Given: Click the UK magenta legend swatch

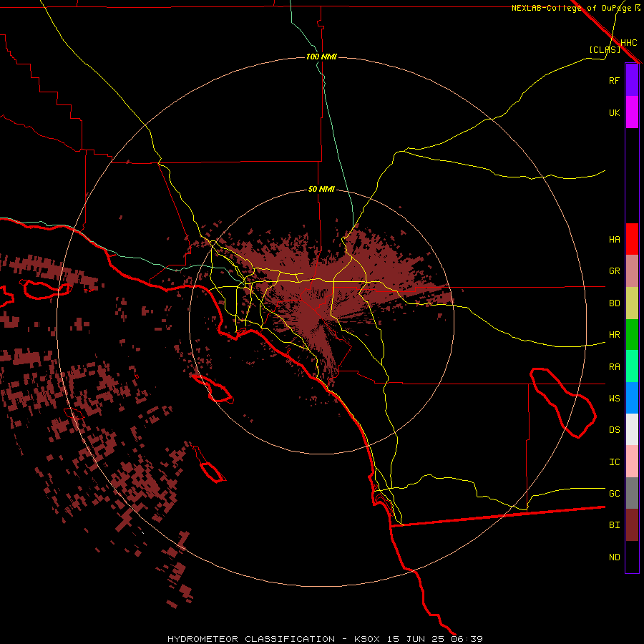Looking at the screenshot, I should 632,112.
